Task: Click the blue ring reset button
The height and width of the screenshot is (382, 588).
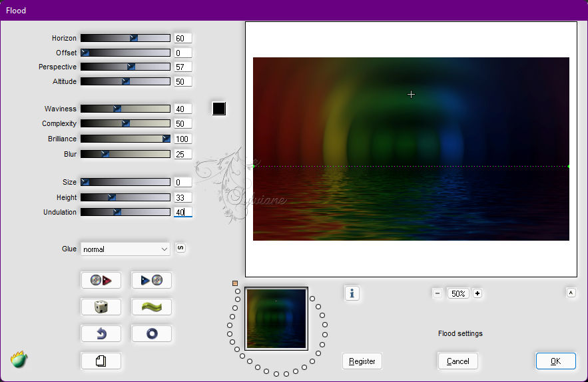Action: coord(152,333)
